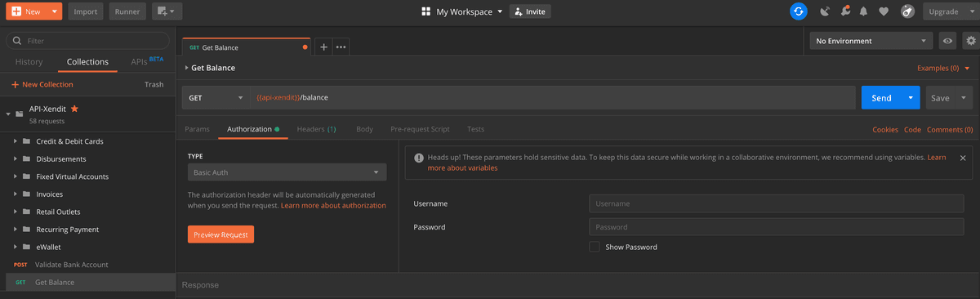Open the Trash link
The height and width of the screenshot is (299, 980).
(x=154, y=84)
